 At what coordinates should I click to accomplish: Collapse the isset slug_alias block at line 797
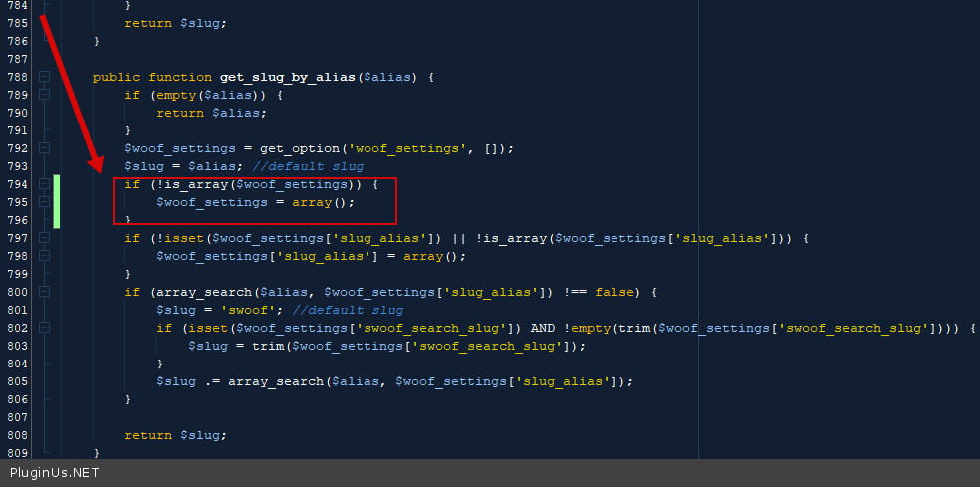[x=44, y=238]
